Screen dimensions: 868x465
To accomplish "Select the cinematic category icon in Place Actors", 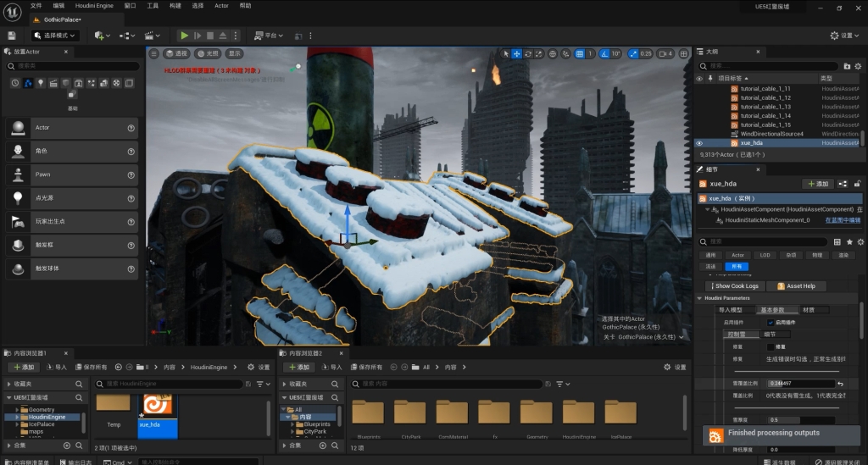I will (53, 83).
